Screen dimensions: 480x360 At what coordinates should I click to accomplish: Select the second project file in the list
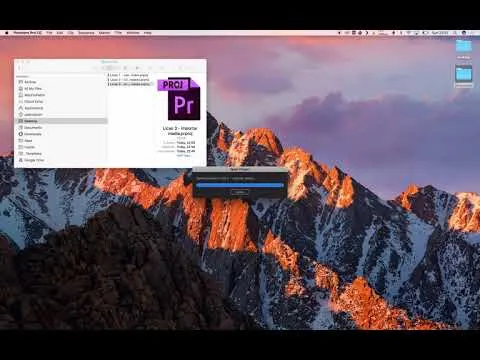point(128,80)
